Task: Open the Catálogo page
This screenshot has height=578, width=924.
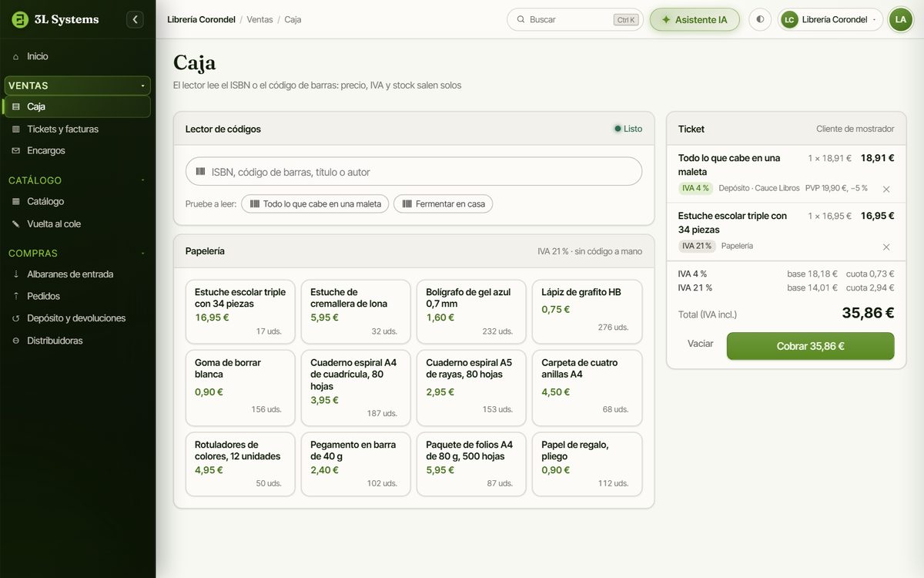Action: coord(77,201)
